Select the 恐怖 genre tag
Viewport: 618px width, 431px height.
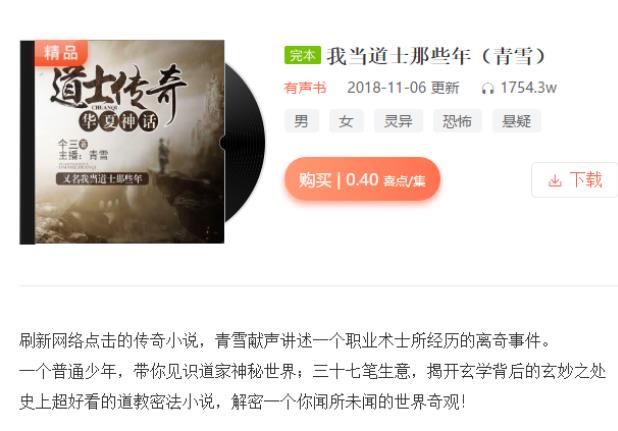click(457, 121)
